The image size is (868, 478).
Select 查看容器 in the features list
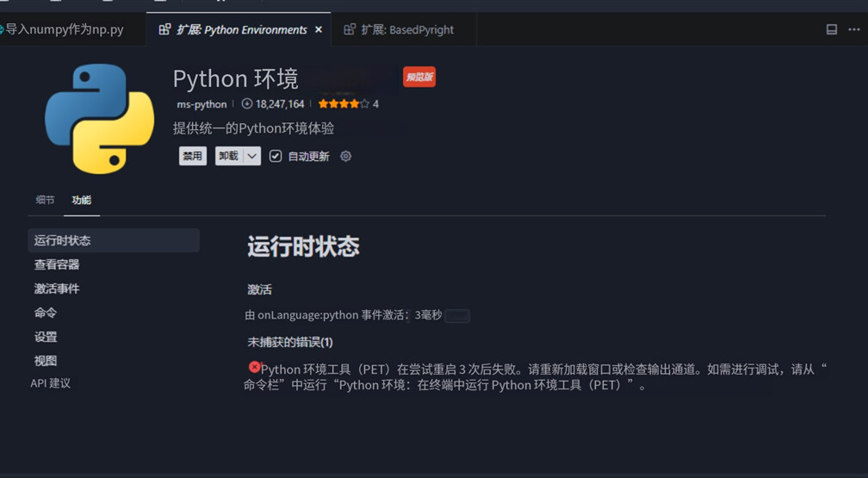click(57, 264)
